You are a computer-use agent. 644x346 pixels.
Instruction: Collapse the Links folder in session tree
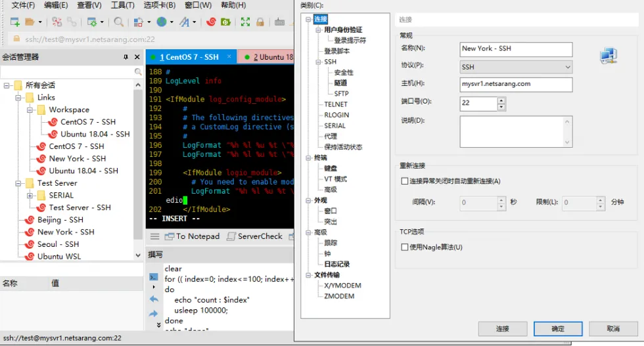(18, 98)
